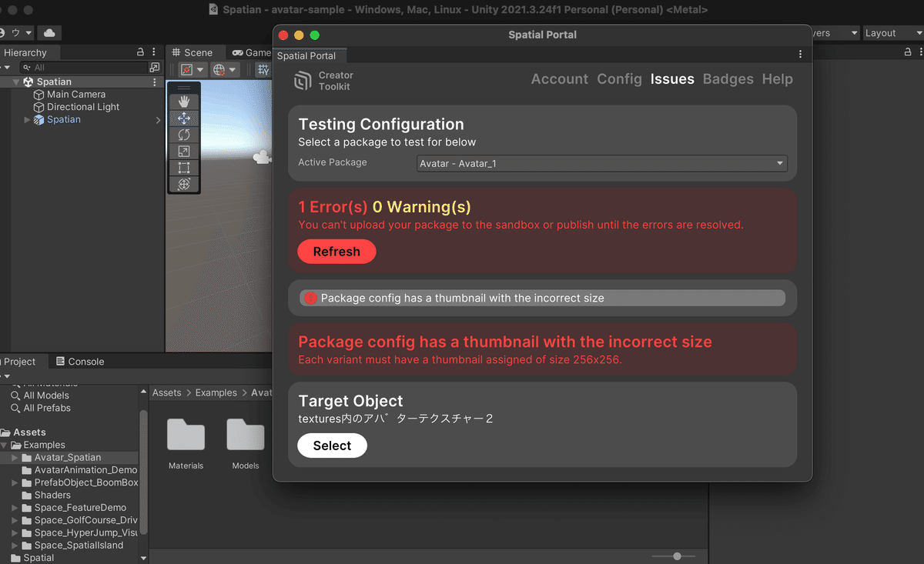Open the Help tab in Spatial Portal

pos(777,79)
